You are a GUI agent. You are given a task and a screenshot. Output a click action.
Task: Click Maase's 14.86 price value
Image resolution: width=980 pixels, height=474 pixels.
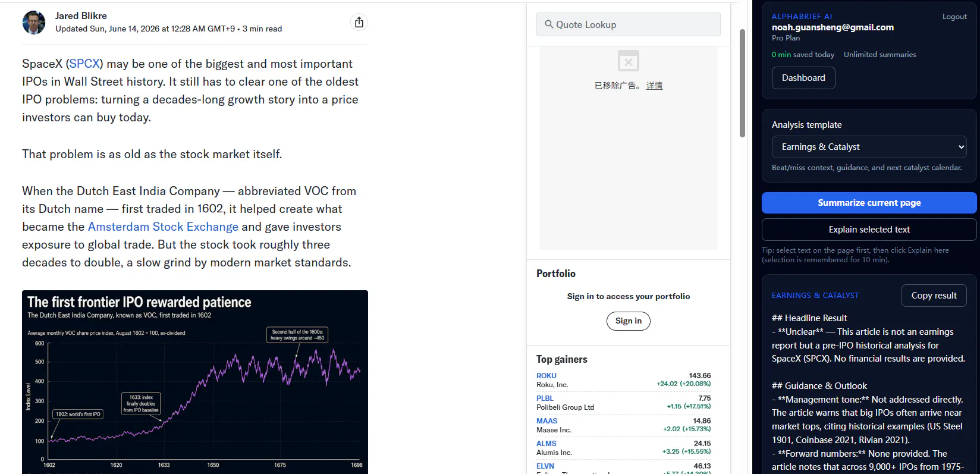(x=702, y=421)
